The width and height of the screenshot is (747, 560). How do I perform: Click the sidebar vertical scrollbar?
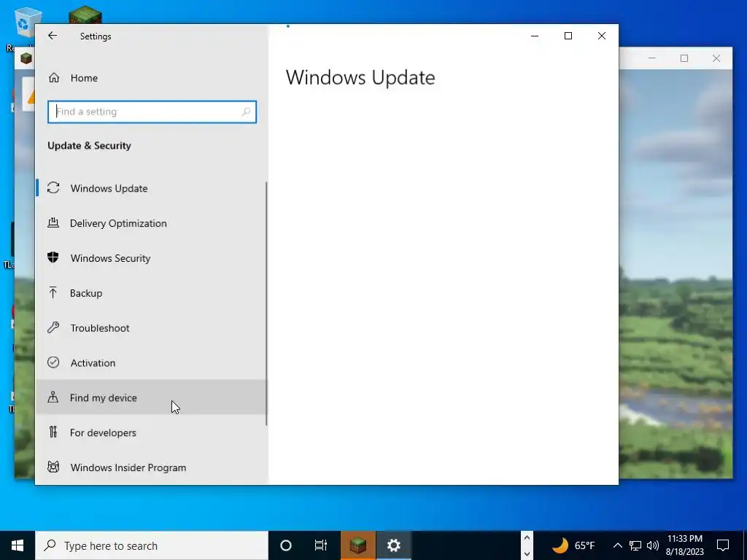click(266, 304)
